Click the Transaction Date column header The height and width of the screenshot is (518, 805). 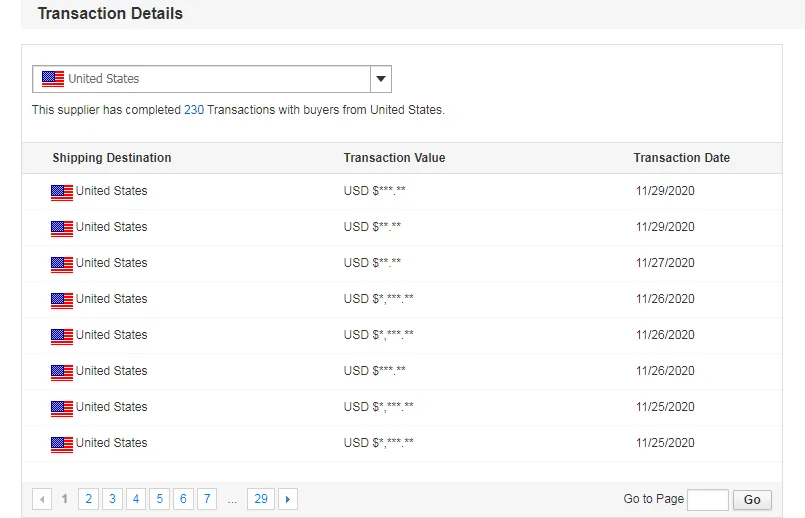tap(681, 158)
